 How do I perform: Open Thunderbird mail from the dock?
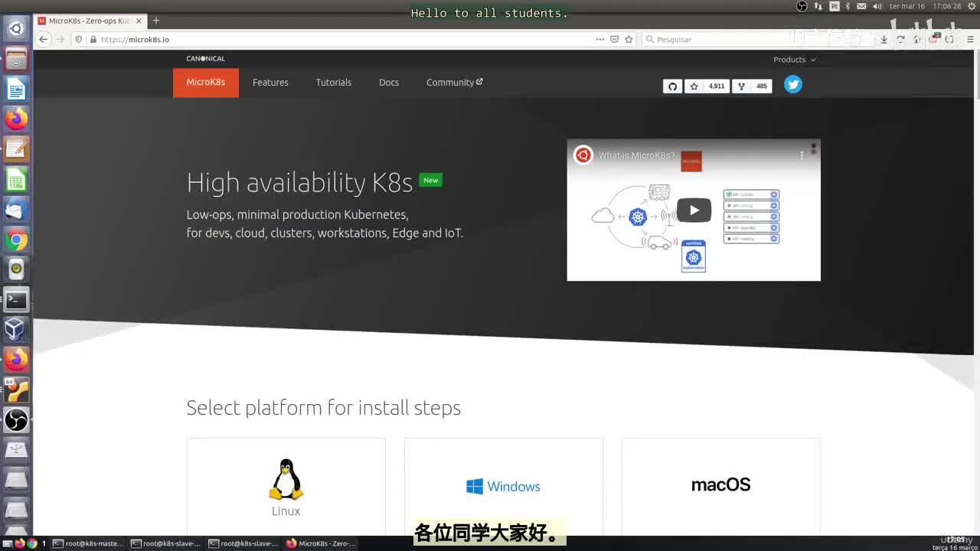point(16,209)
